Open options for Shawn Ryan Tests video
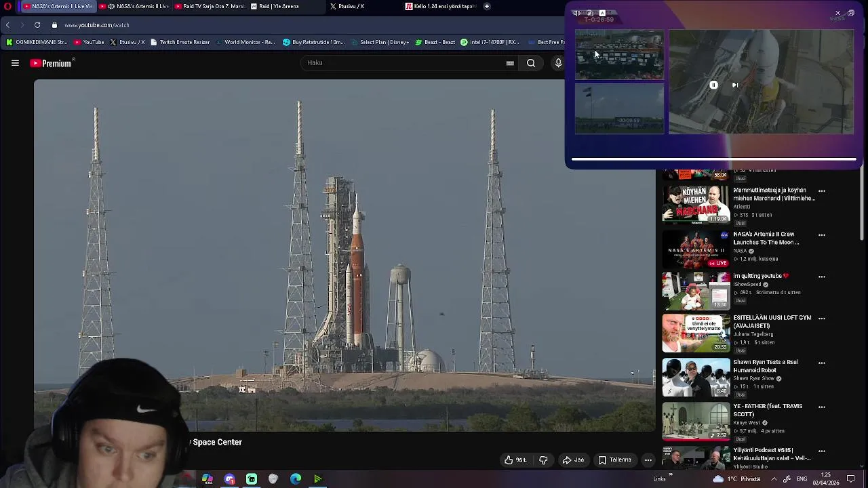The image size is (868, 488). [x=822, y=363]
